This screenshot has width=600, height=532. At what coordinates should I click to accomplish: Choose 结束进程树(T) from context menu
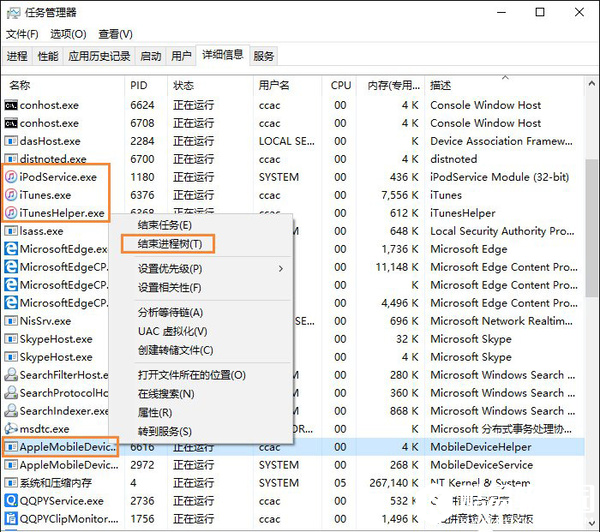(x=170, y=244)
